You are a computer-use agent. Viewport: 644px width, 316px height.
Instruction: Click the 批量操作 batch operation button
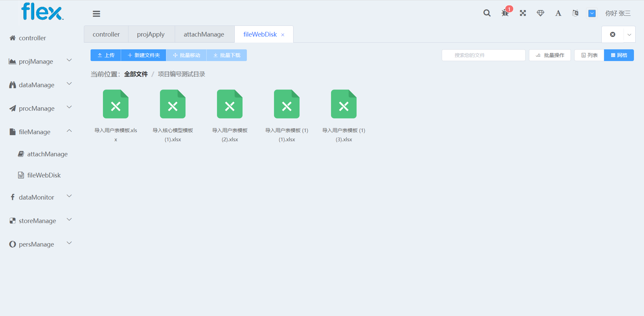550,55
